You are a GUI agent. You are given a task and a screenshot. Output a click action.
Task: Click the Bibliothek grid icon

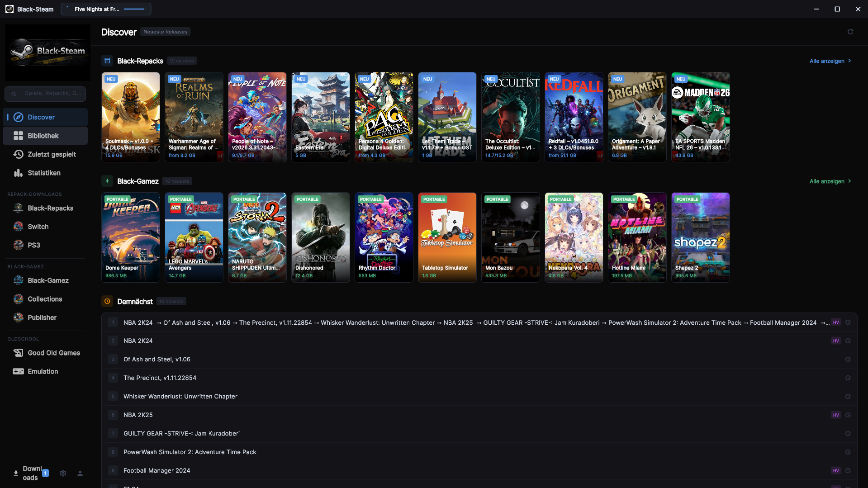(x=18, y=136)
